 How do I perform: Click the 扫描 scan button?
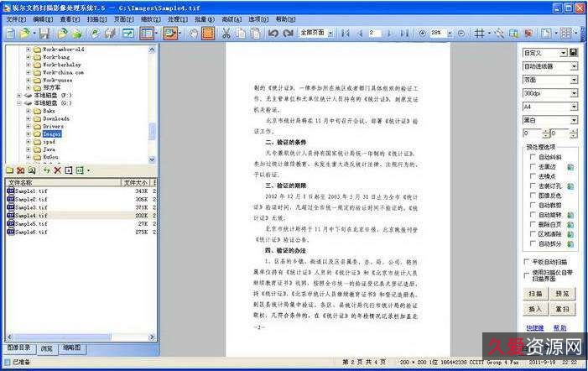535,294
